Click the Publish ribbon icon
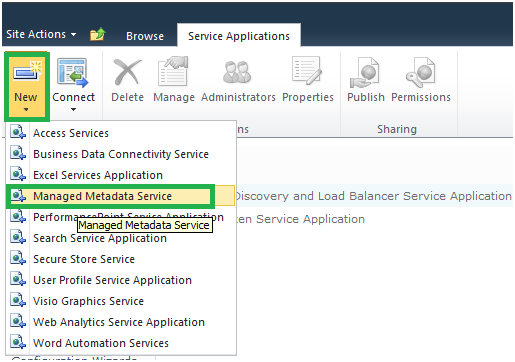 [x=365, y=72]
